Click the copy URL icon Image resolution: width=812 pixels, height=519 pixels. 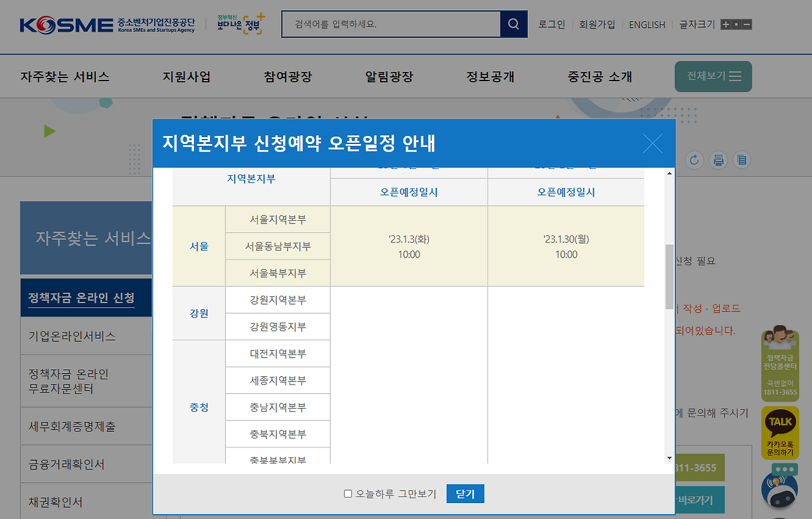(742, 160)
